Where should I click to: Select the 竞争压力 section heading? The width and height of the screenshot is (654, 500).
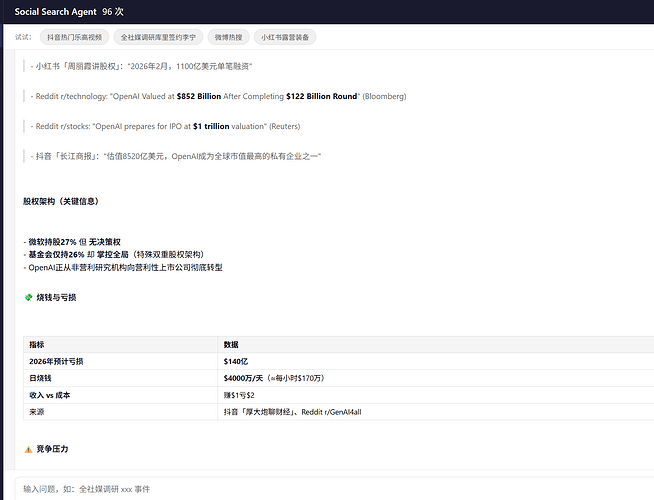pos(52,449)
